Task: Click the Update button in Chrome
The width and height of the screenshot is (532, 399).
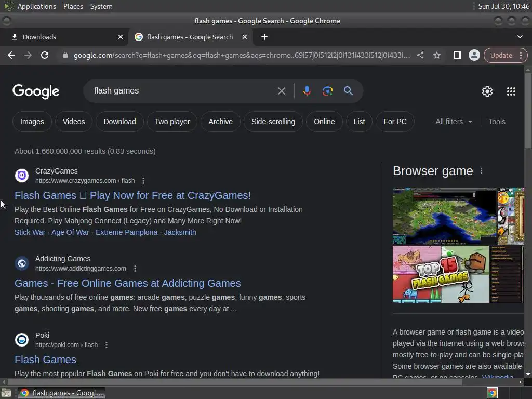Action: (501, 55)
